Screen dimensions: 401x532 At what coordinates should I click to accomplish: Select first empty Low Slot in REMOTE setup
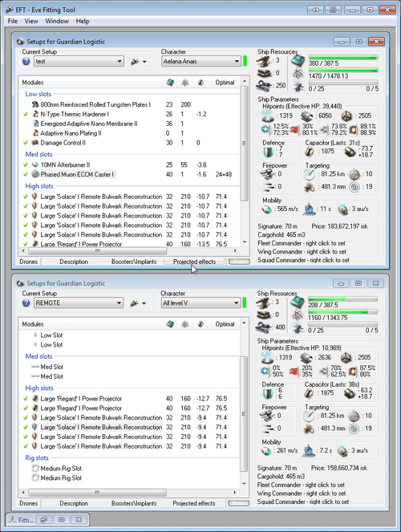[x=48, y=335]
